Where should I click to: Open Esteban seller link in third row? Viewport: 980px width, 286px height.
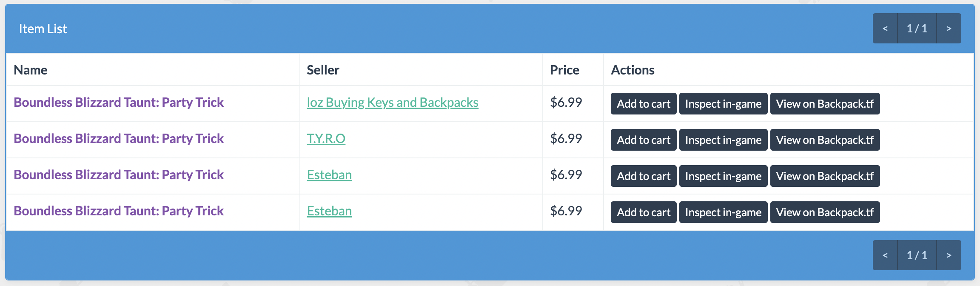[x=329, y=175]
